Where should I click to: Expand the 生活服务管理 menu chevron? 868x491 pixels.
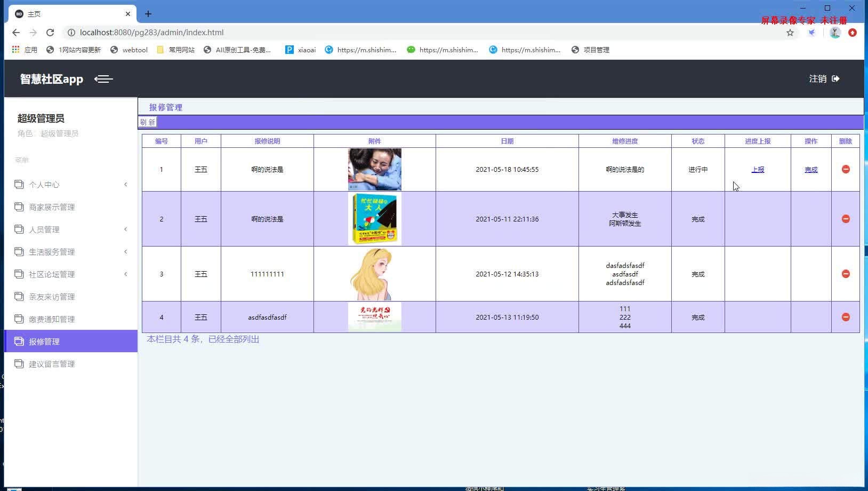[x=126, y=252]
